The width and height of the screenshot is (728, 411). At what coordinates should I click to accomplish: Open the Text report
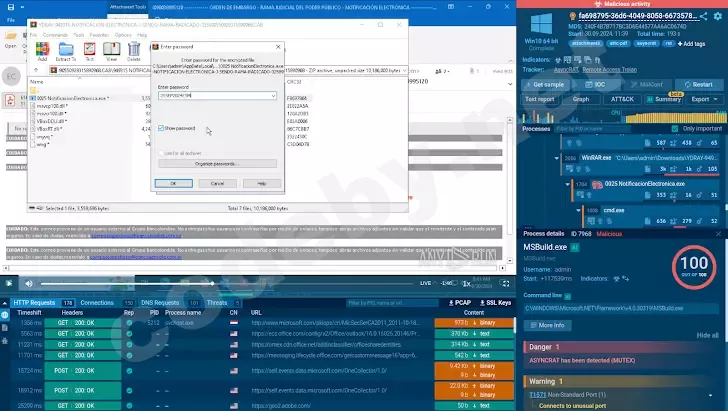[540, 99]
